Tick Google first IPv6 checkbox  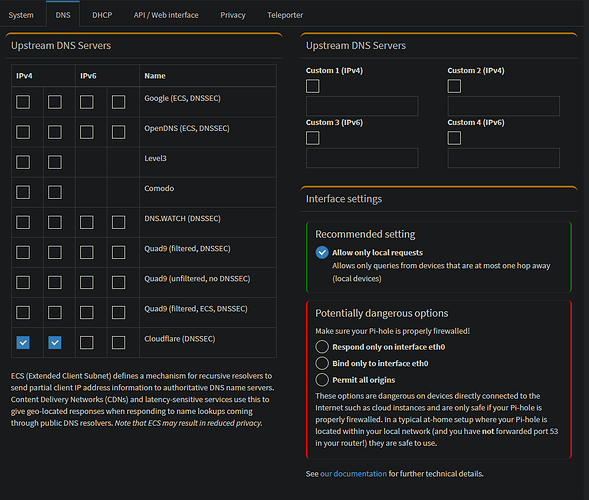87,102
